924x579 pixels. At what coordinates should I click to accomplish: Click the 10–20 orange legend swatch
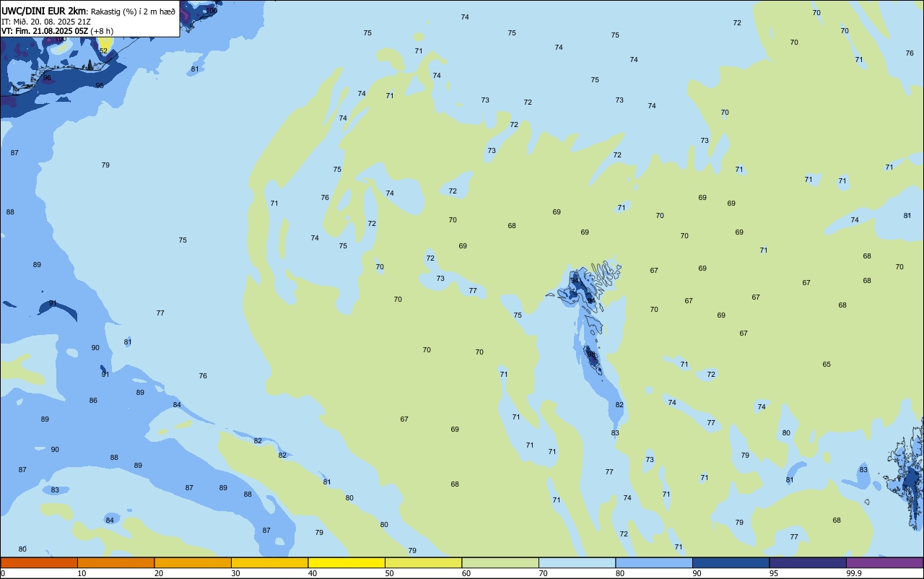tap(115, 562)
